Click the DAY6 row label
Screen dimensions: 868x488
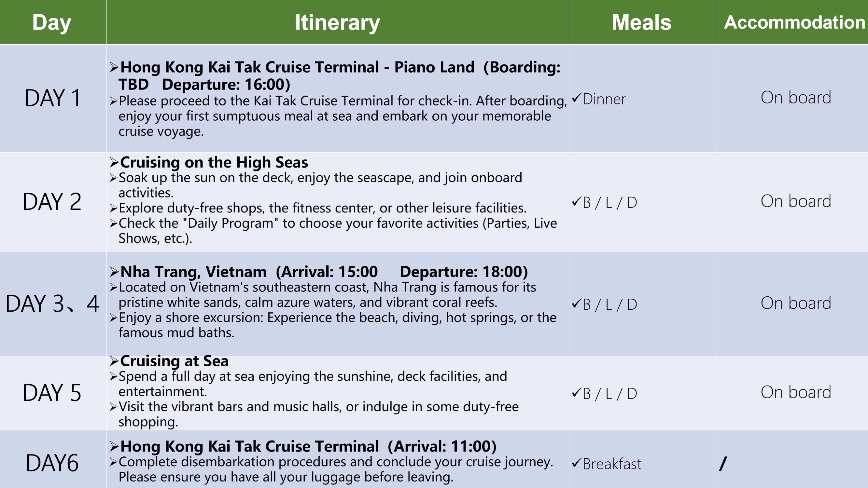pos(52,463)
